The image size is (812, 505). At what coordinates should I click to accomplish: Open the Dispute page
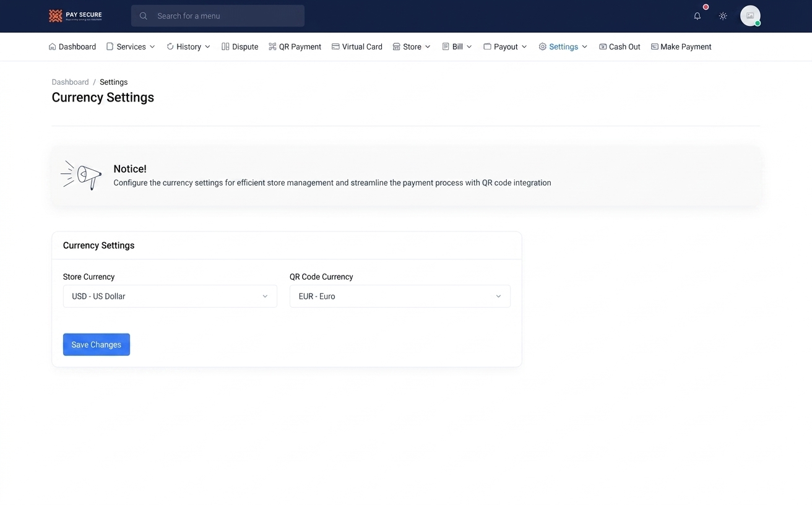coord(240,46)
